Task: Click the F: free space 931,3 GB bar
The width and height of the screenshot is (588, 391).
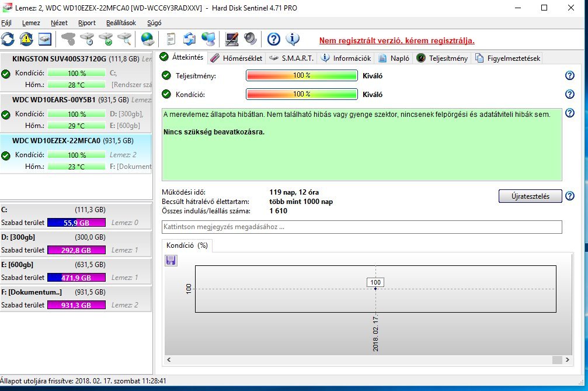Action: [x=76, y=305]
